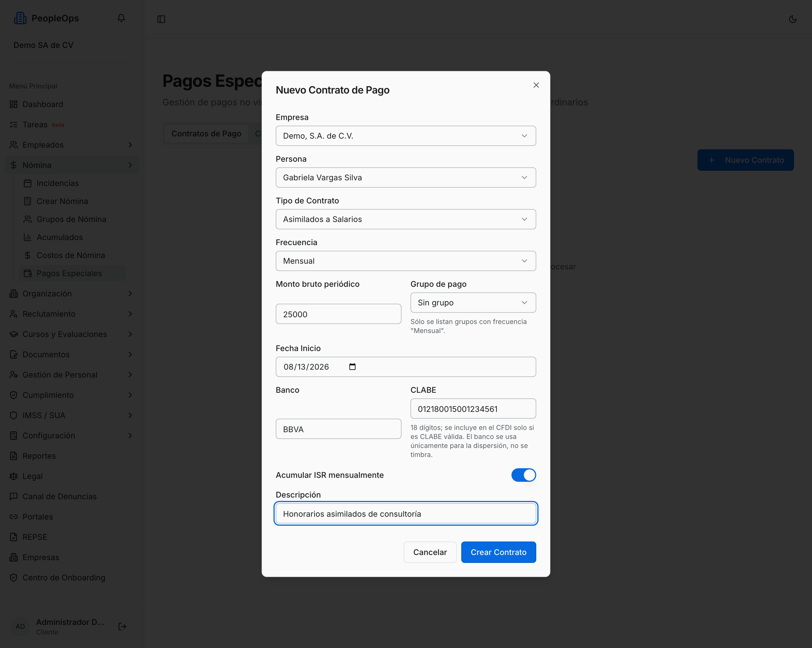This screenshot has width=812, height=648.
Task: Click the CLABE number field
Action: tap(473, 409)
